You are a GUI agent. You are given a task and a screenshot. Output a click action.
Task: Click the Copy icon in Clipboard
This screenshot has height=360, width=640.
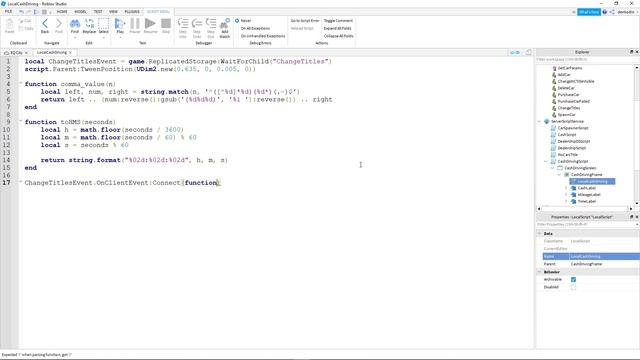coord(21,29)
